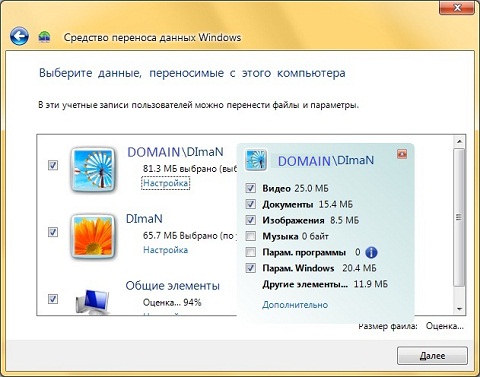The height and width of the screenshot is (377, 480).
Task: Uncheck the DImaN account checkbox
Action: 53,232
